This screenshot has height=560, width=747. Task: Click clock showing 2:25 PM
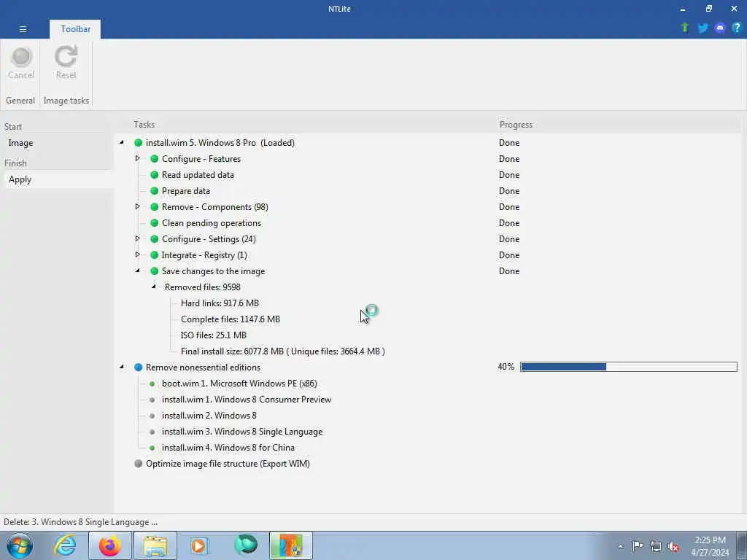(710, 540)
